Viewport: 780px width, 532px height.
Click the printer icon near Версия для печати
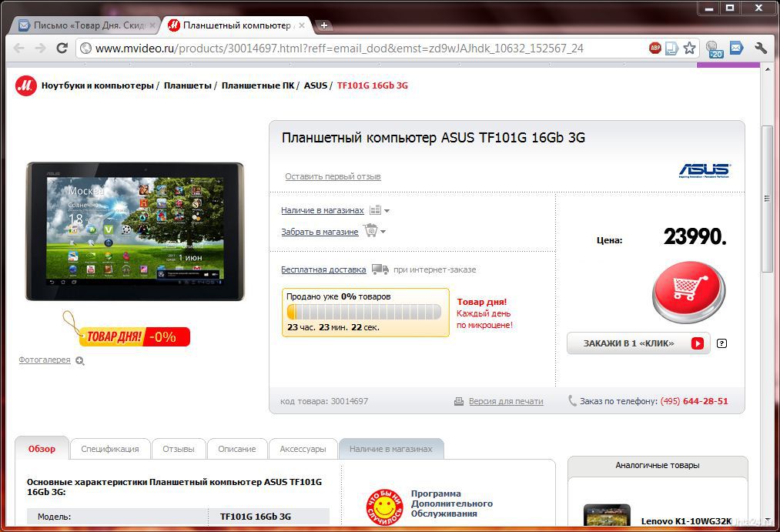coord(459,401)
